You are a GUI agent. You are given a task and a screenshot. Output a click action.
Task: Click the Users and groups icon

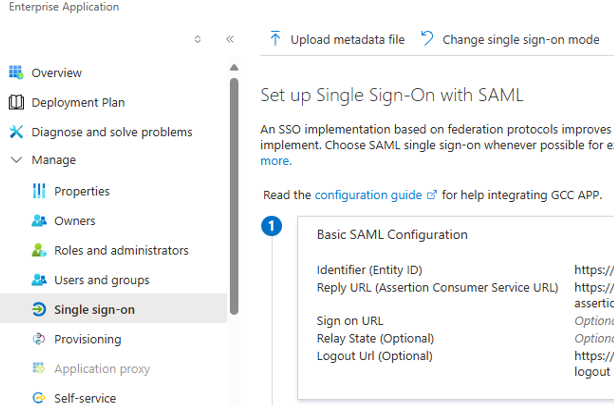tap(39, 280)
